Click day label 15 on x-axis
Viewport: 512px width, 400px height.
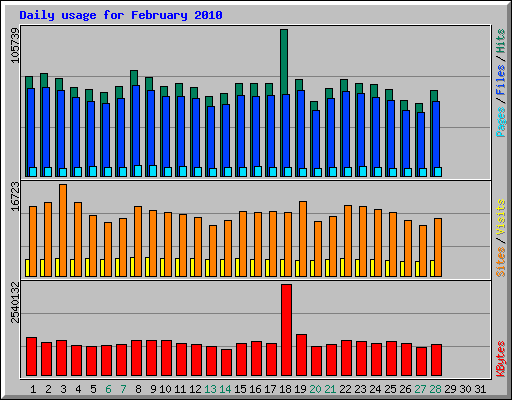[240, 389]
